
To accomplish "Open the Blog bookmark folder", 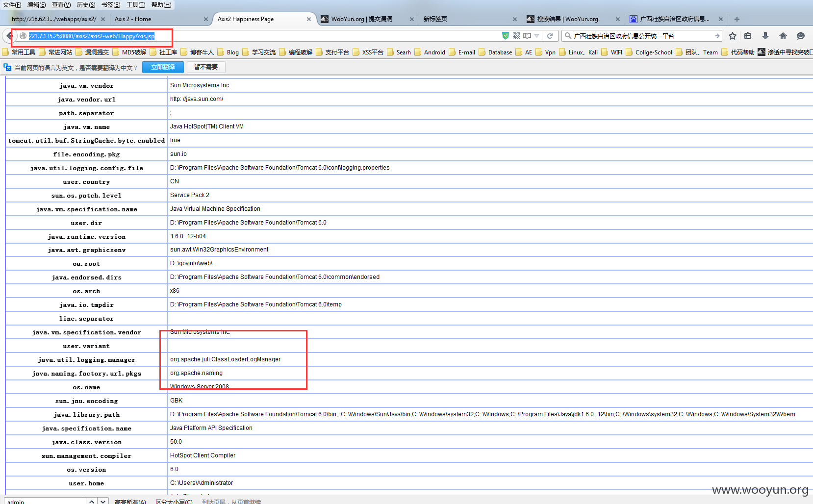I will point(228,52).
